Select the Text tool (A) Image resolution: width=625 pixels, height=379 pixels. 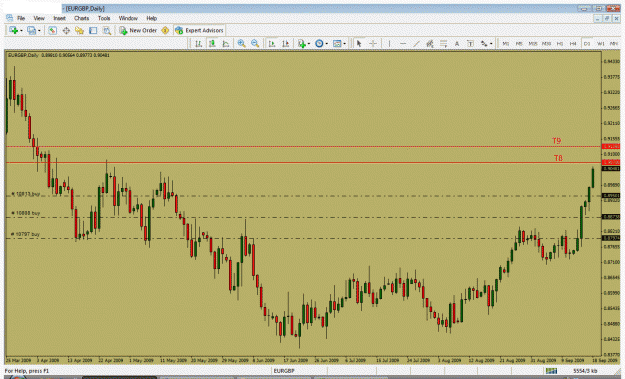point(457,43)
